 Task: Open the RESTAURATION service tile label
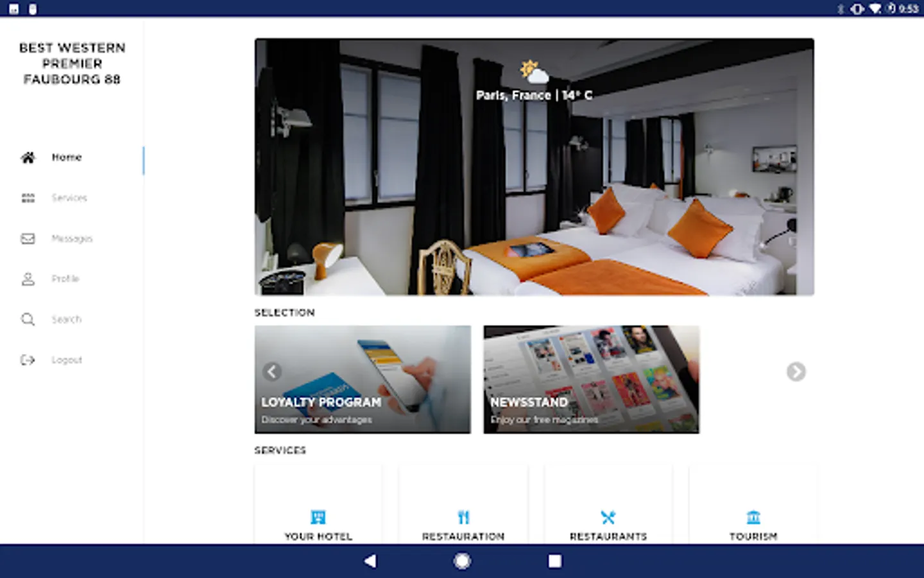(x=463, y=536)
